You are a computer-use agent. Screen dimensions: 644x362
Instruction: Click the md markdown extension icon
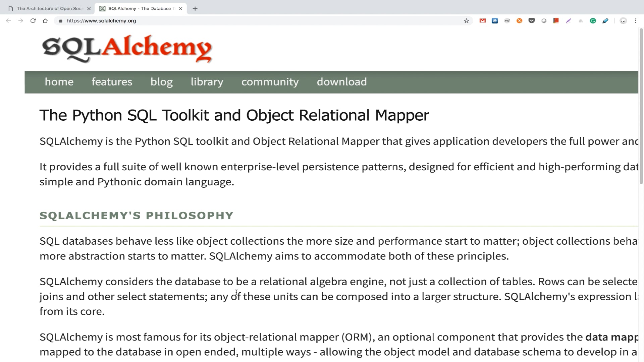pyautogui.click(x=507, y=21)
